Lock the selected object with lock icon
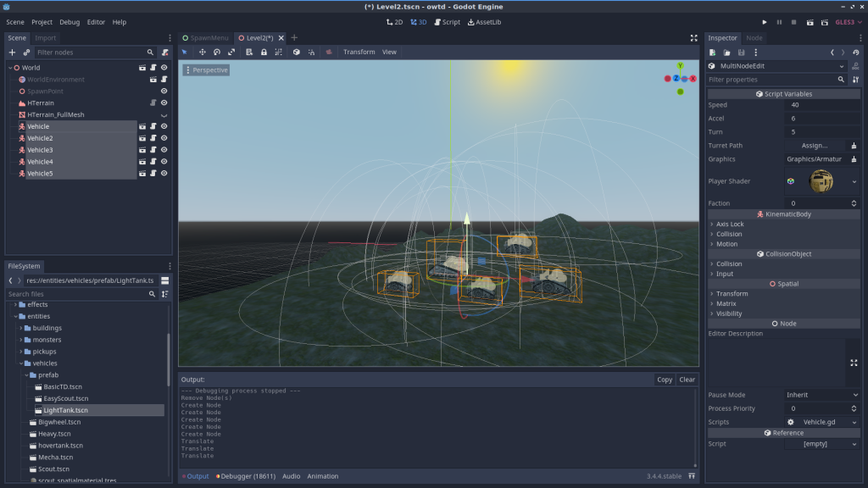Screen dimensions: 868x488 click(264, 52)
